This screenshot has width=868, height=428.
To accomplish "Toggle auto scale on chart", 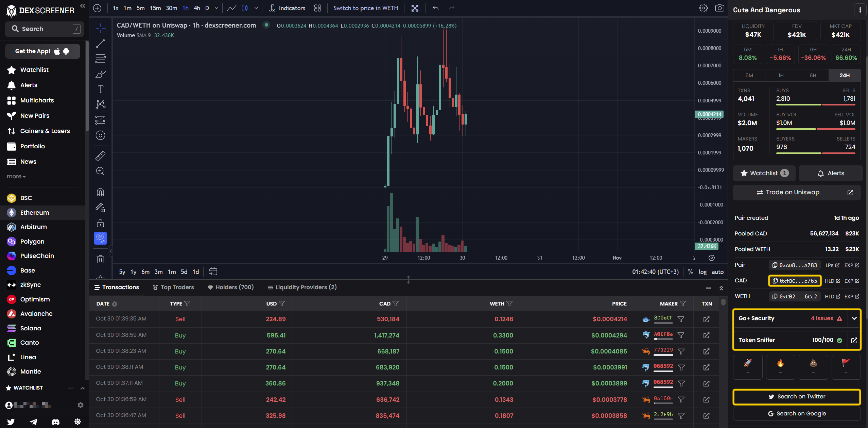I will (x=717, y=272).
